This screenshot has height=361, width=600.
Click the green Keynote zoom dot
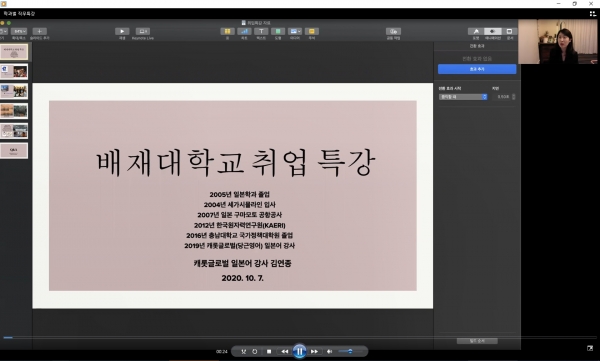tap(9, 23)
